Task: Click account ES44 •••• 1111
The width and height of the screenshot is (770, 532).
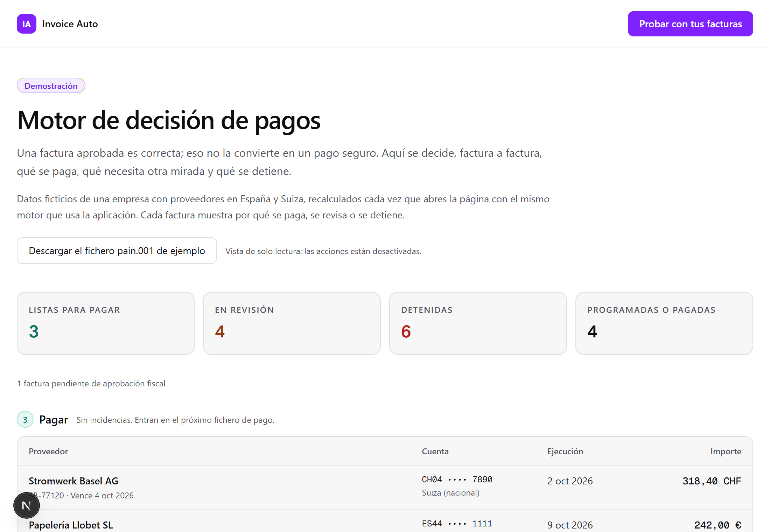Action: click(x=457, y=524)
